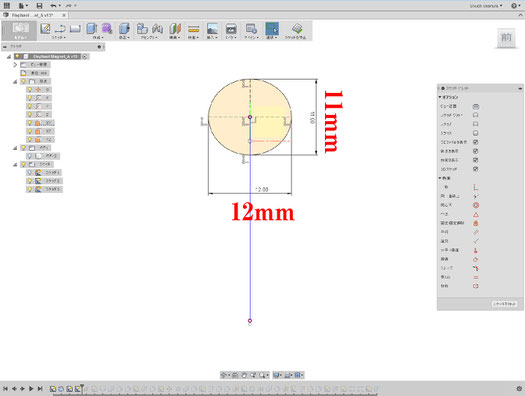Click the Stop Sketch button in the palette
The width and height of the screenshot is (525, 396).
coord(504,304)
